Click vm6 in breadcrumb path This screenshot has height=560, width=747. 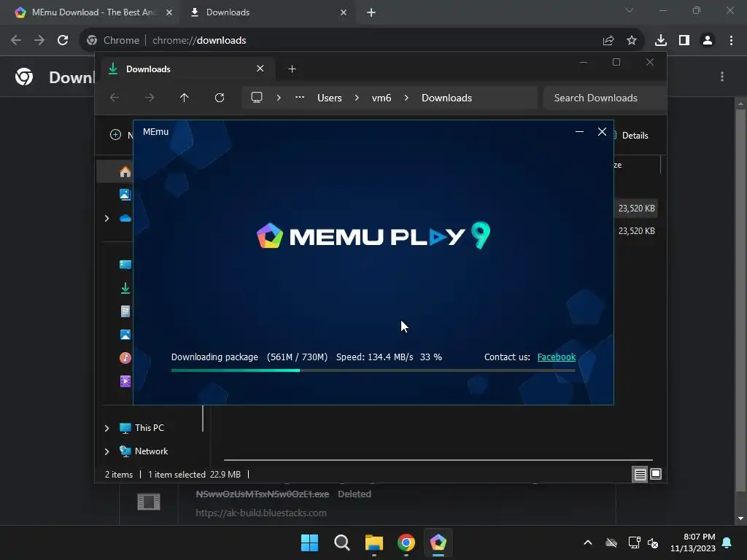(382, 98)
